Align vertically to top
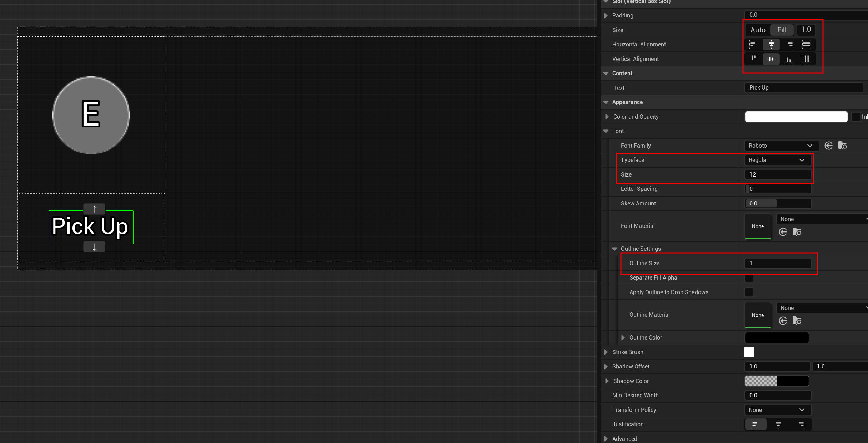This screenshot has width=868, height=443. [x=753, y=59]
